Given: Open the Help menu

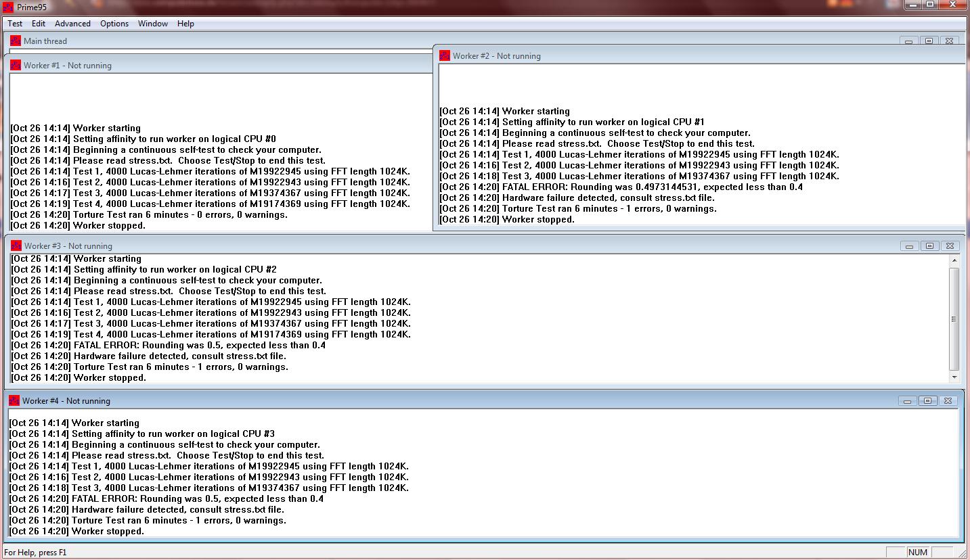Looking at the screenshot, I should click(185, 24).
